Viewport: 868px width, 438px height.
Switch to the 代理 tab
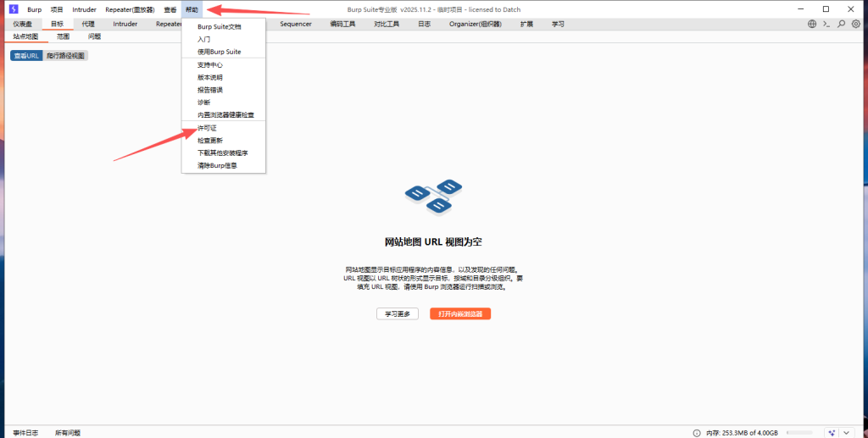pyautogui.click(x=88, y=25)
